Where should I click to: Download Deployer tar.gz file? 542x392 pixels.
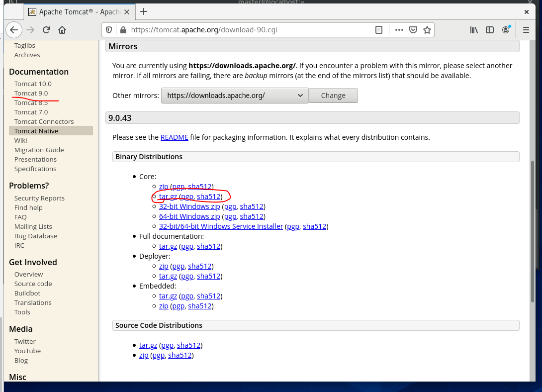[168, 276]
